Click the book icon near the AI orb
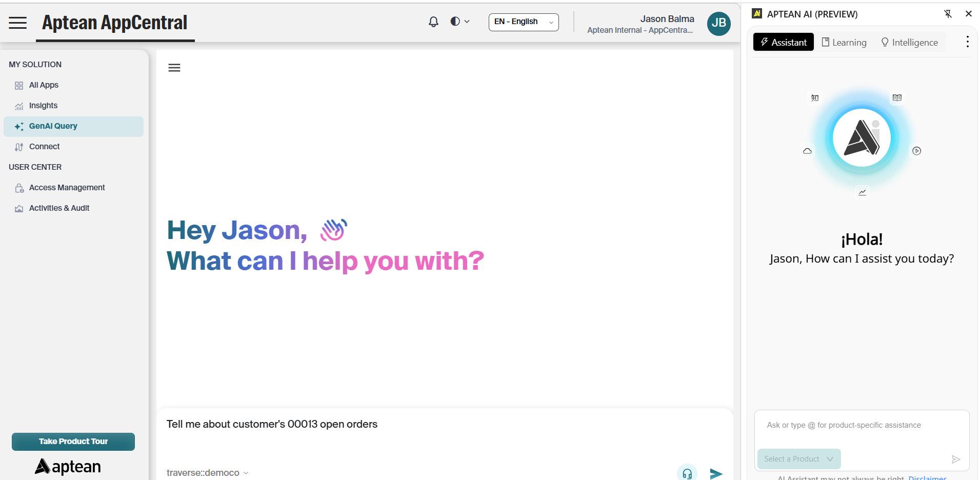This screenshot has width=980, height=480. tap(897, 97)
